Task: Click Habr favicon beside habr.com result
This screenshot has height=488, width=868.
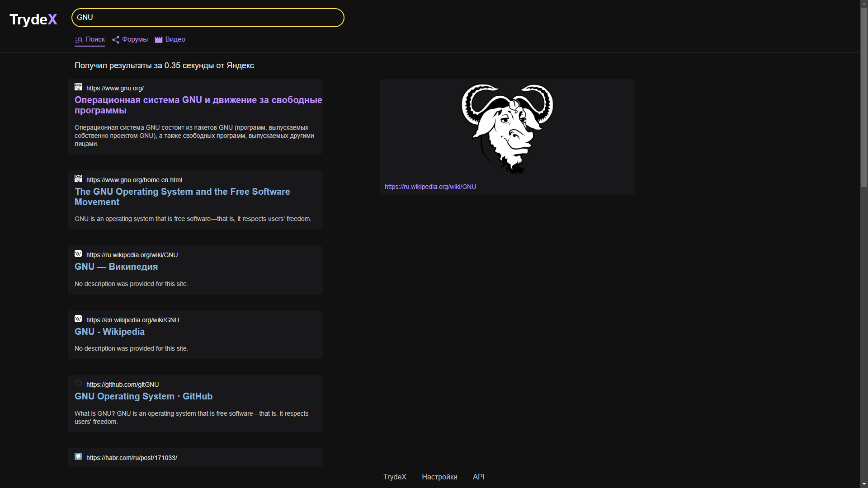Action: pyautogui.click(x=78, y=457)
